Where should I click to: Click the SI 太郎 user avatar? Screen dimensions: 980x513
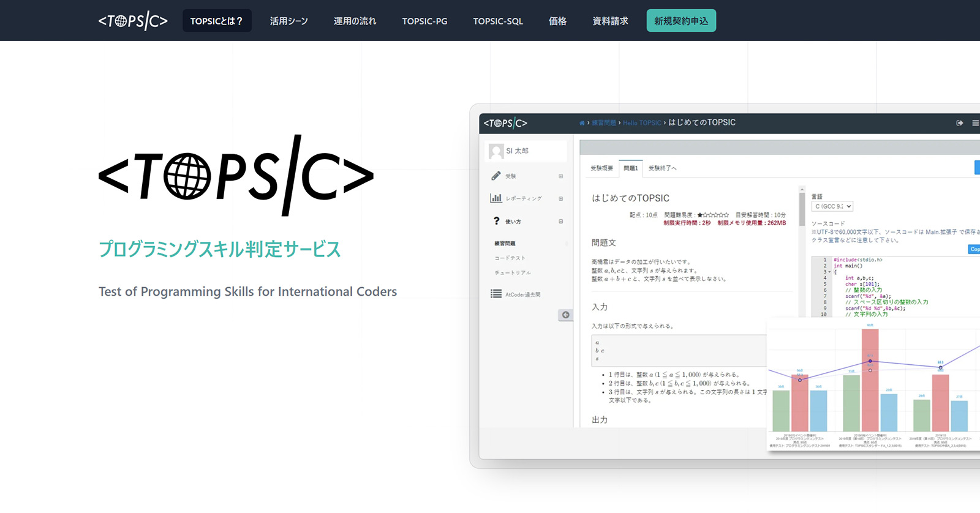[x=497, y=151]
